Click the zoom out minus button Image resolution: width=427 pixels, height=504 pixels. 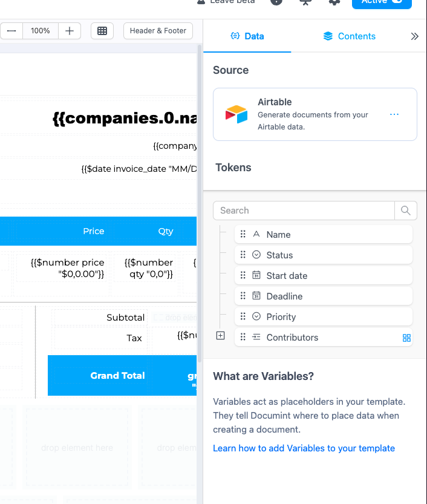click(11, 31)
